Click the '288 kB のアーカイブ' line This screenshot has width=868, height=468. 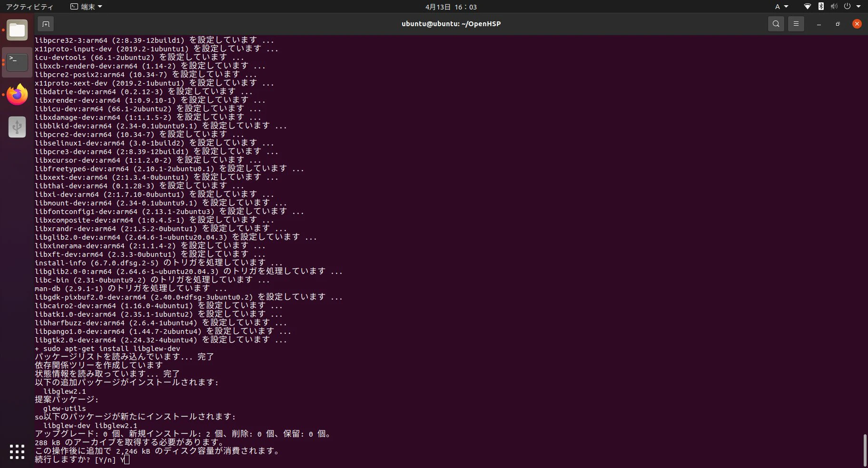point(129,443)
